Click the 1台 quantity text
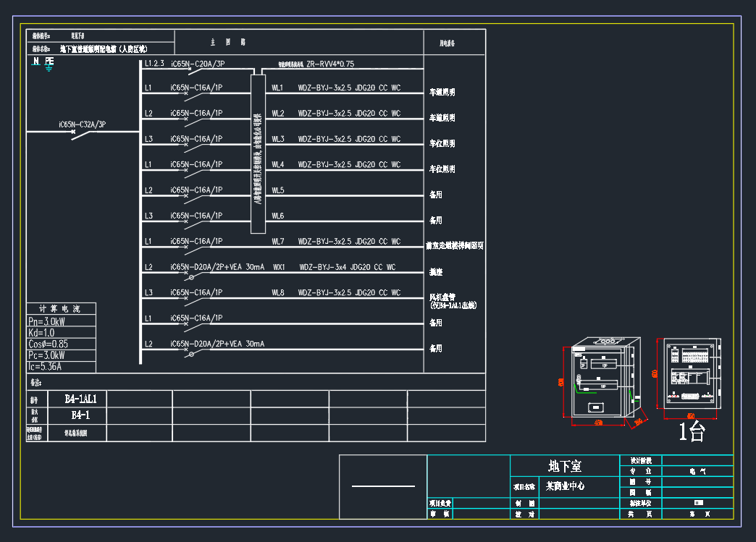This screenshot has width=756, height=542. tap(692, 431)
